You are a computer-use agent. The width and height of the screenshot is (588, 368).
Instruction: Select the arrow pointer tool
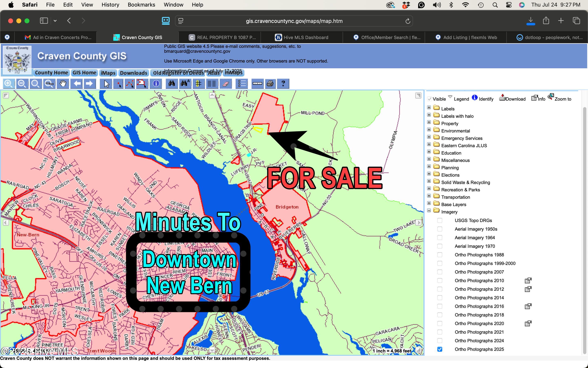click(106, 84)
